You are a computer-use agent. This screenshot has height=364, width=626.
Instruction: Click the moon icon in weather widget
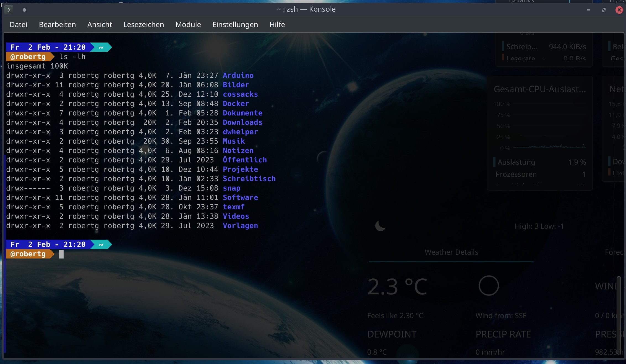click(x=380, y=226)
